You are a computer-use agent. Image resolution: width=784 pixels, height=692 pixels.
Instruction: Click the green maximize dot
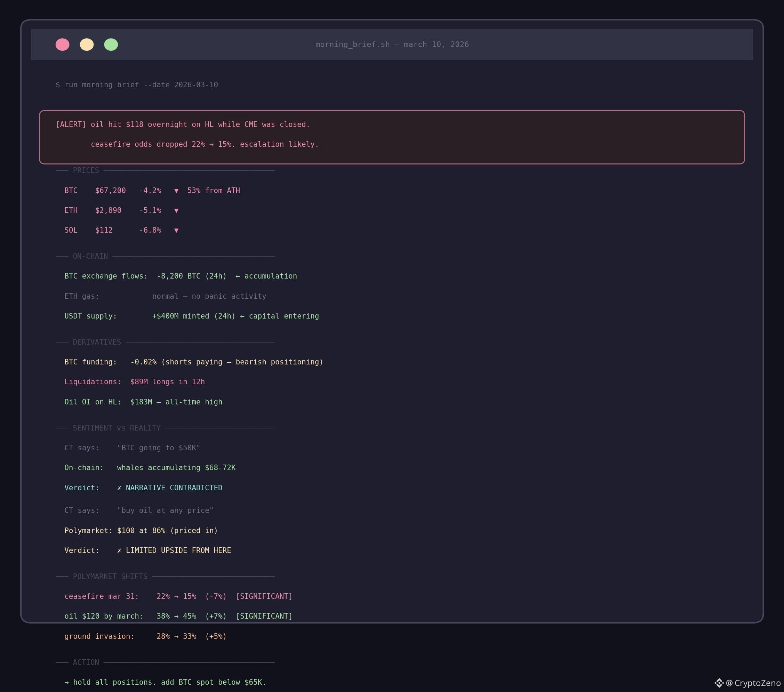[111, 45]
